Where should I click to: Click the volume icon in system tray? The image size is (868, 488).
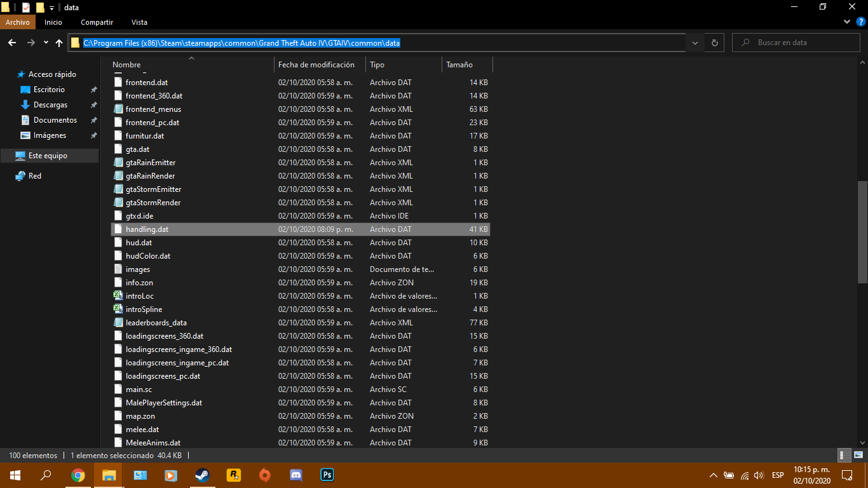(x=758, y=475)
